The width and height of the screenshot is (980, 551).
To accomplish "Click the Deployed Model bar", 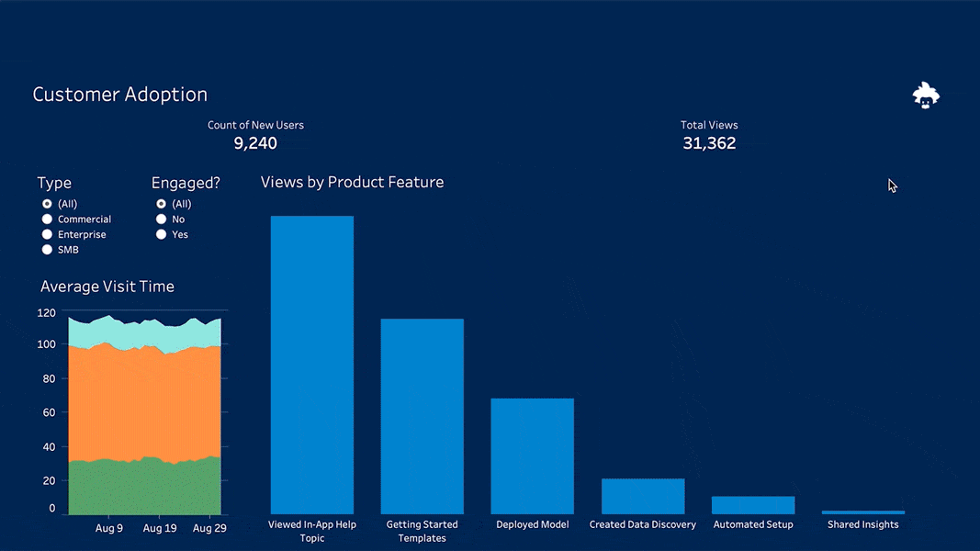I will click(x=532, y=455).
